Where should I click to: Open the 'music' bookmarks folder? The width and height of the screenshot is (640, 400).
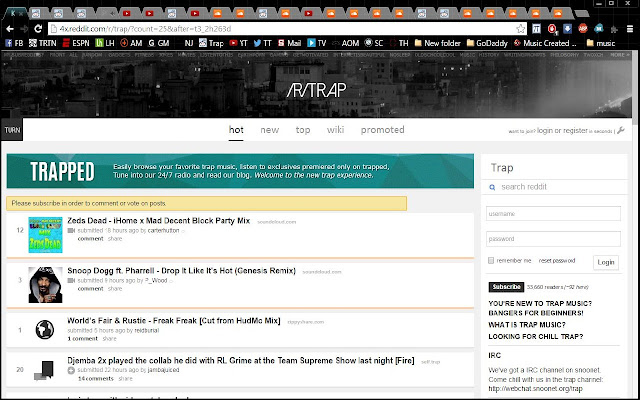[600, 43]
